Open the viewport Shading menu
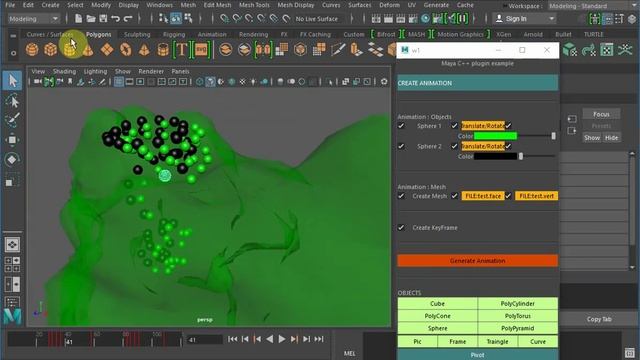The width and height of the screenshot is (640, 360). pos(64,71)
